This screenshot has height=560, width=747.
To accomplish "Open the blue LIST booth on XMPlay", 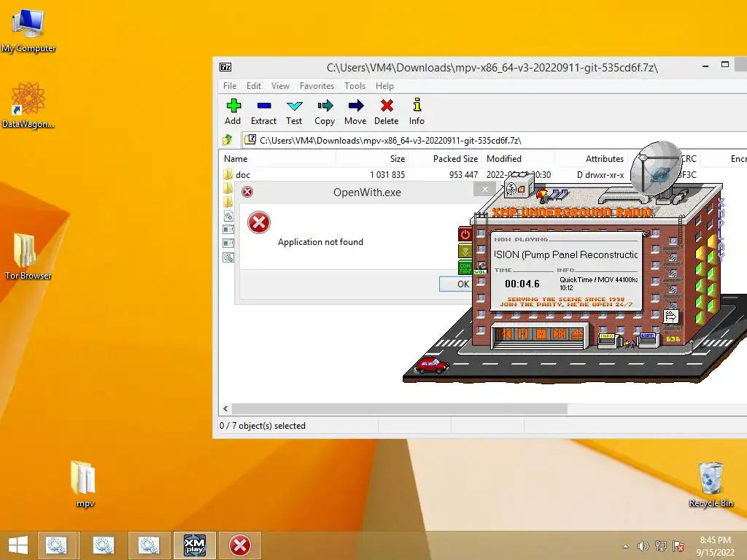I will point(648,340).
